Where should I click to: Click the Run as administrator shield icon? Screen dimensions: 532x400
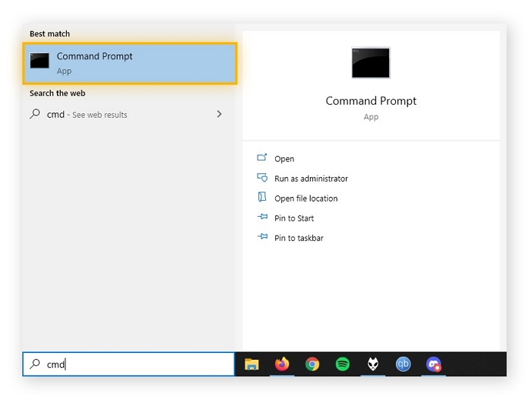(262, 177)
